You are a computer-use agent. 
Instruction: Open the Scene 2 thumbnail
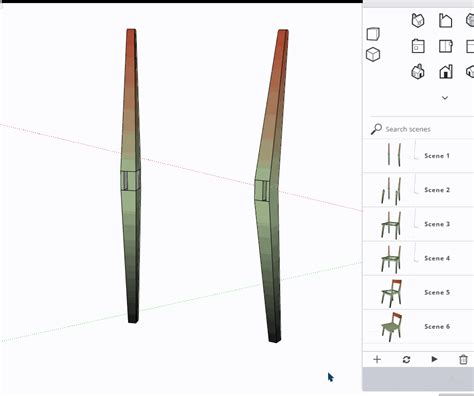click(x=391, y=191)
